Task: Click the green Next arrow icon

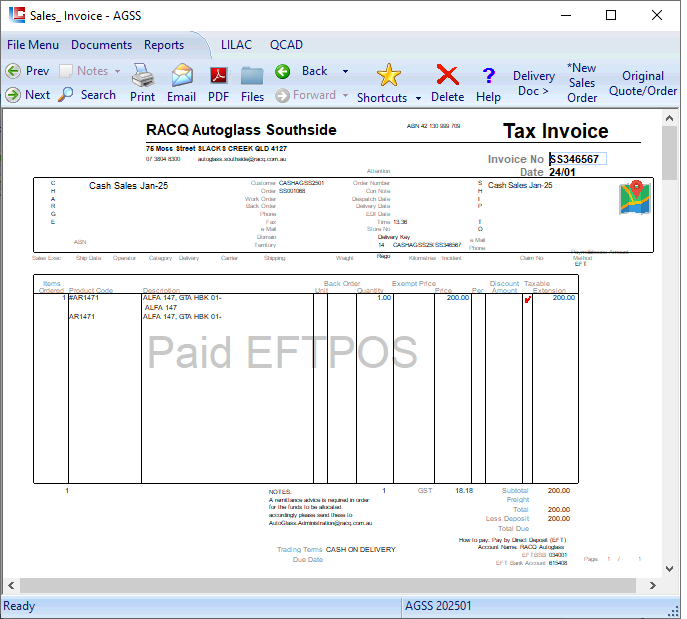Action: (13, 95)
